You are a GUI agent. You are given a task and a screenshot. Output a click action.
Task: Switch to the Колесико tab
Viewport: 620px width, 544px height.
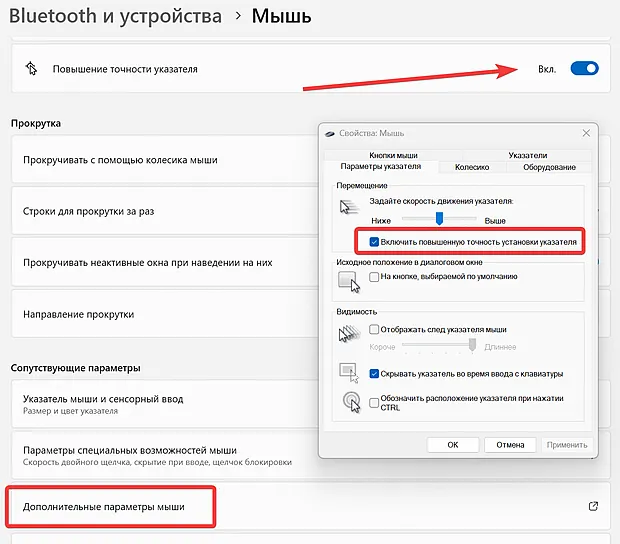pyautogui.click(x=472, y=167)
